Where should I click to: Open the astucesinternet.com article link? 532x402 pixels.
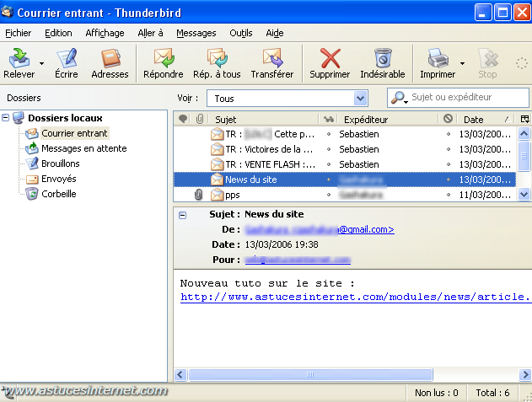tap(356, 297)
